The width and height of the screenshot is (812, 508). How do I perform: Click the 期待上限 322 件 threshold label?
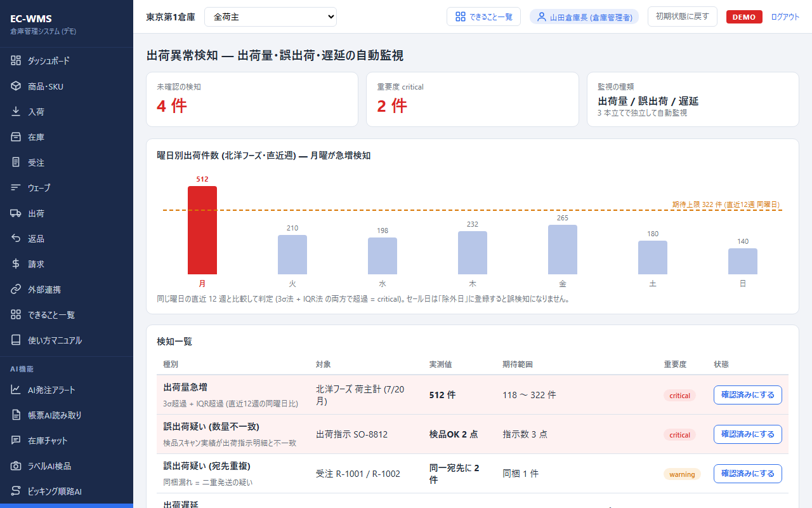(726, 204)
